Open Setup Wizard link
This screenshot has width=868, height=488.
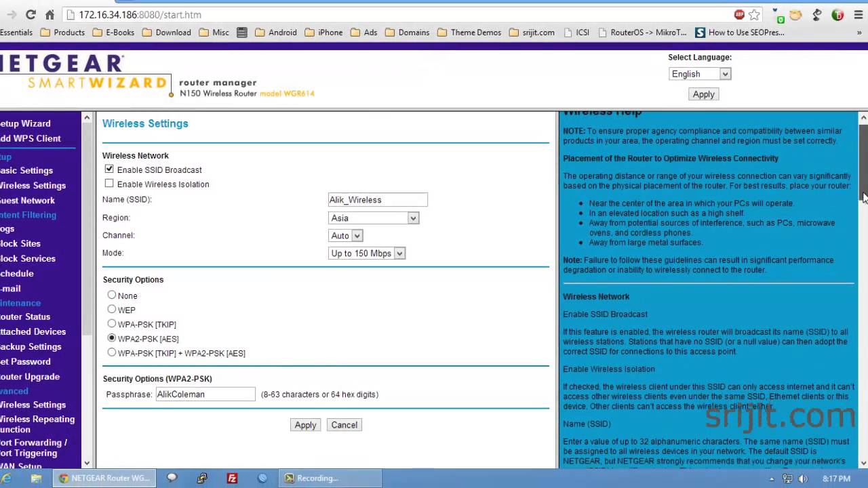[x=25, y=123]
